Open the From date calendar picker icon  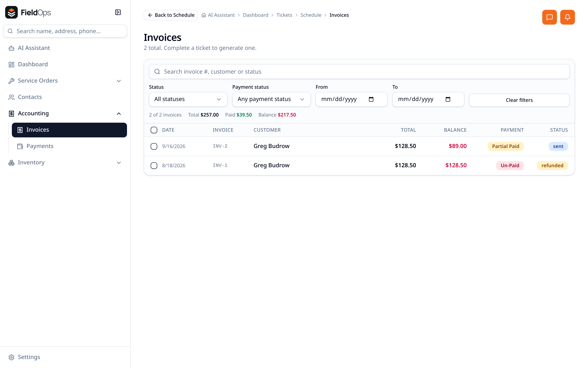371,99
